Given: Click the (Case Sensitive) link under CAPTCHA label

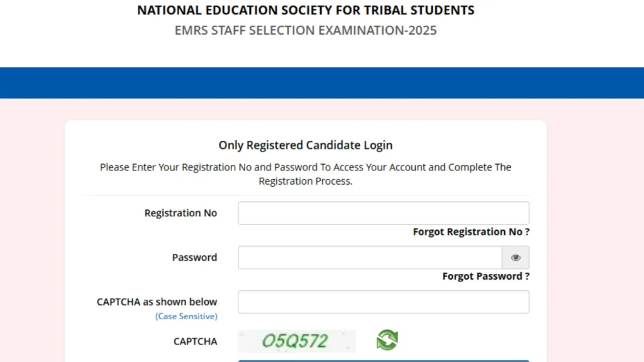Looking at the screenshot, I should (186, 316).
